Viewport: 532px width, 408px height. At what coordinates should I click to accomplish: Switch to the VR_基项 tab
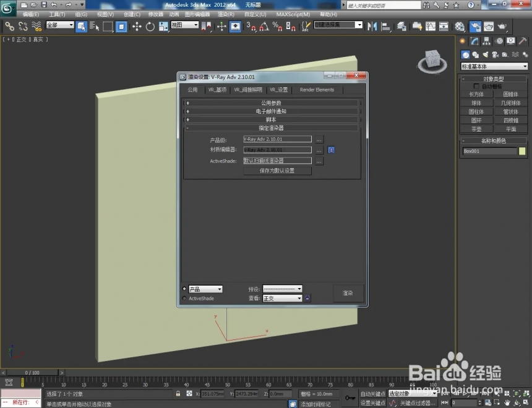coord(217,90)
